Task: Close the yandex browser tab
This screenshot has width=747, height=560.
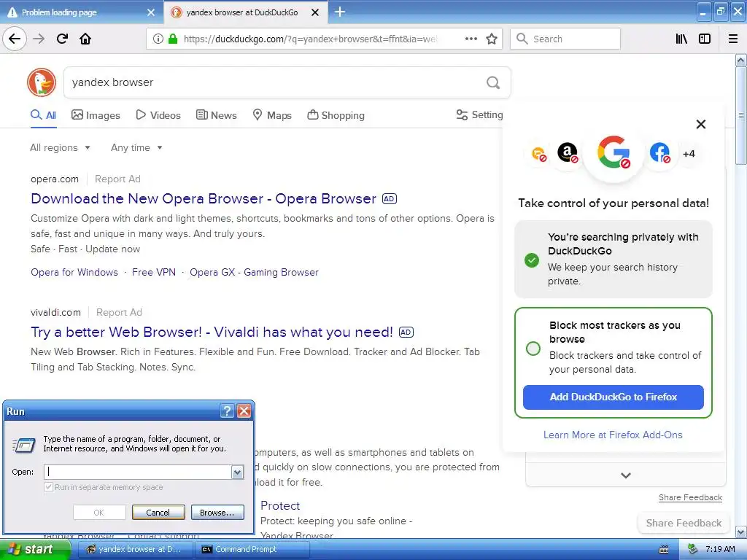Action: click(x=315, y=12)
